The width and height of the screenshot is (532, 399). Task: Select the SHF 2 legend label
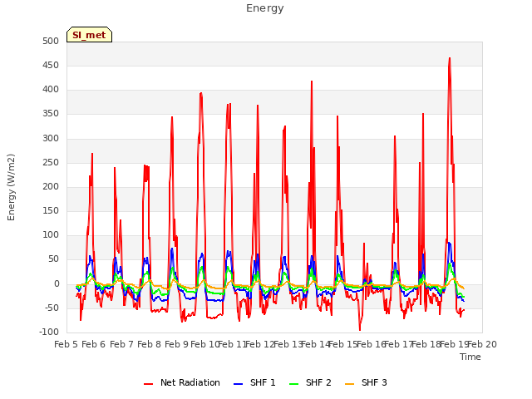point(318,382)
